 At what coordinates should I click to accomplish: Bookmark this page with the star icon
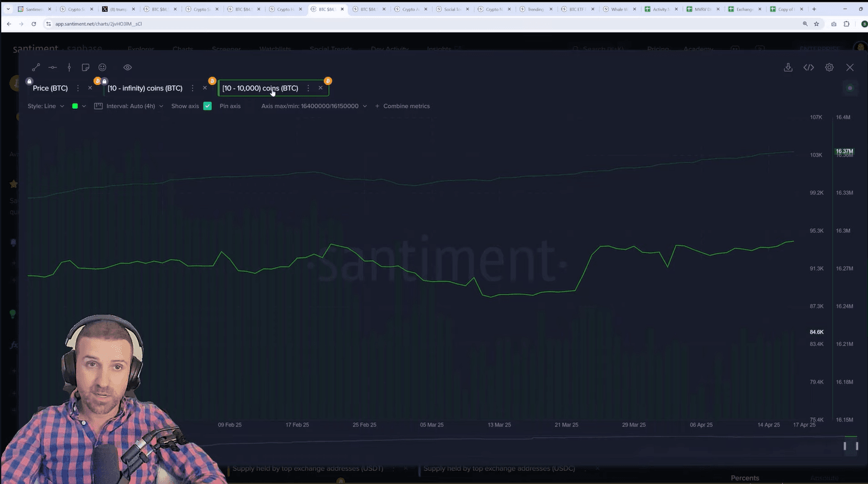(x=816, y=24)
